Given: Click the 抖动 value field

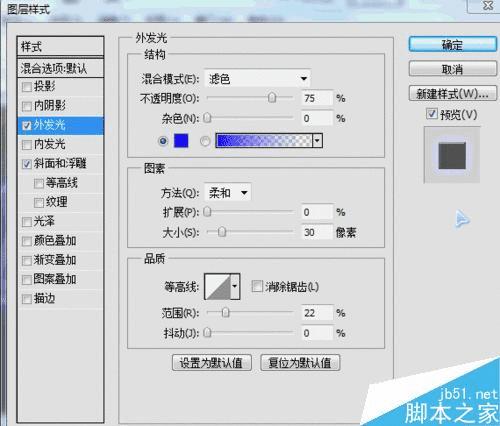Looking at the screenshot, I should pos(317,333).
